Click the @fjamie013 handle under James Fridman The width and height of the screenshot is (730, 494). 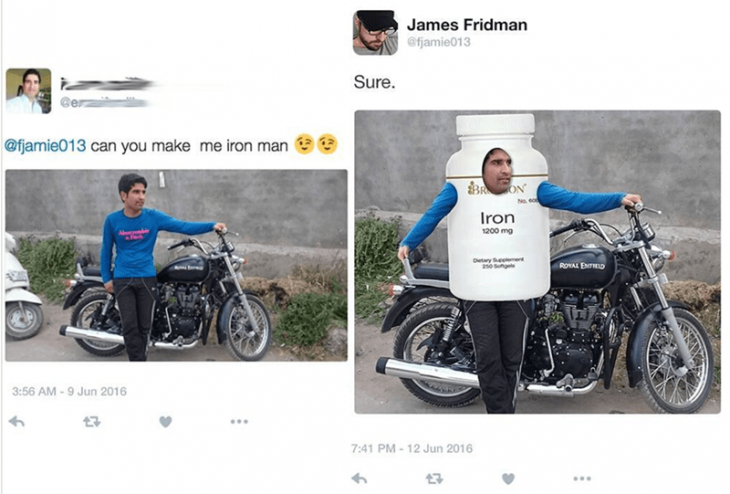click(439, 42)
